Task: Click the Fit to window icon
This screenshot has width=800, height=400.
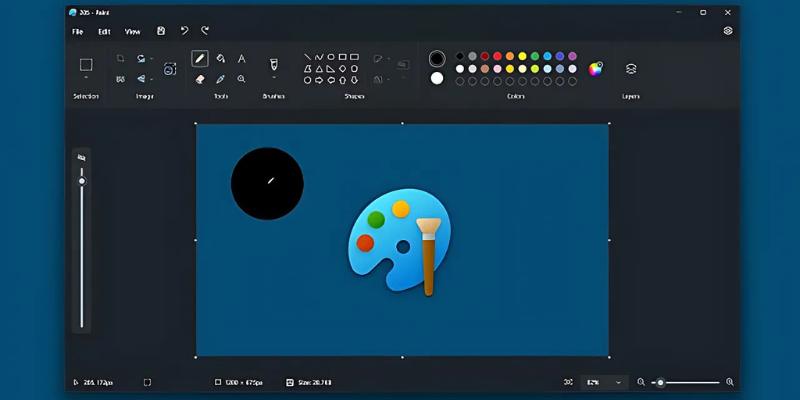Action: 568,382
